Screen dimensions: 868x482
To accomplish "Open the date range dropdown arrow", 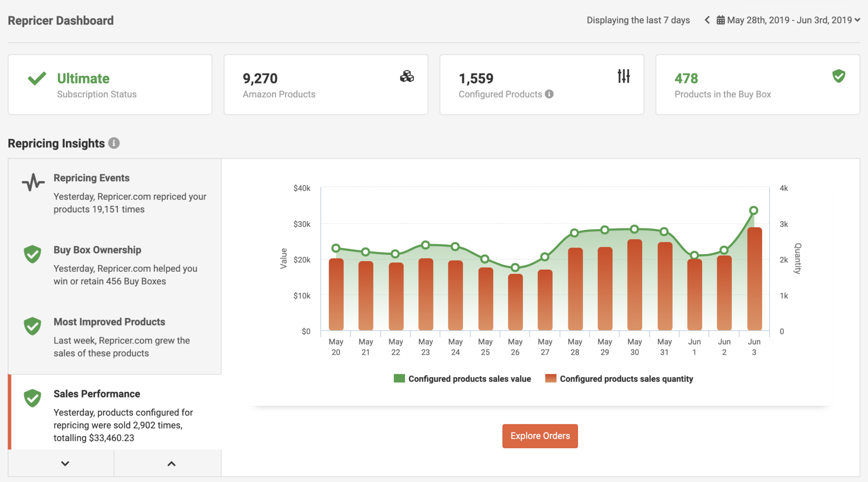I will pyautogui.click(x=857, y=20).
